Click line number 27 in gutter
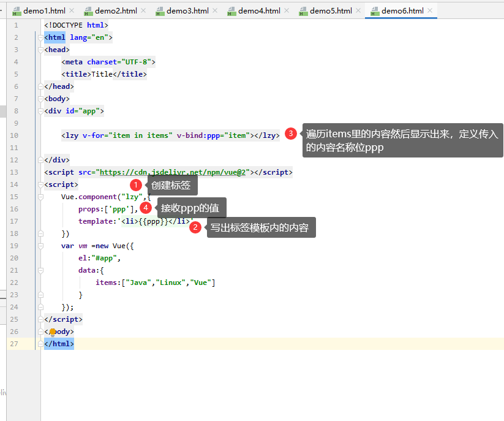This screenshot has height=421, width=504. 14,344
